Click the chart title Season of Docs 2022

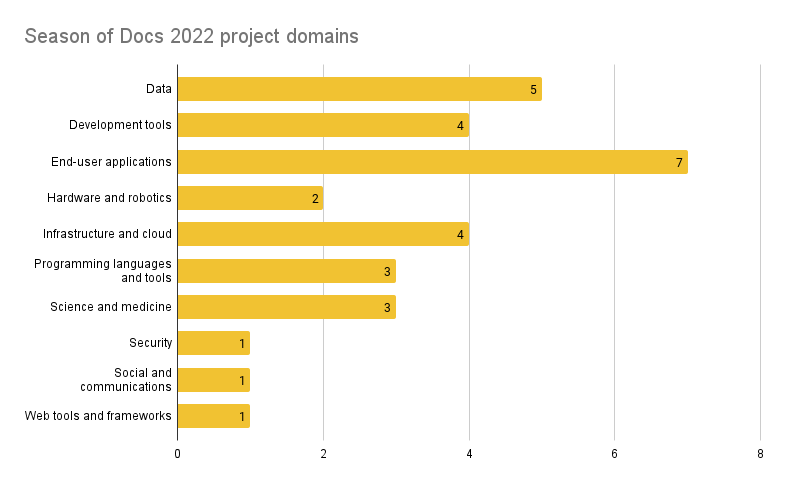[x=191, y=37]
